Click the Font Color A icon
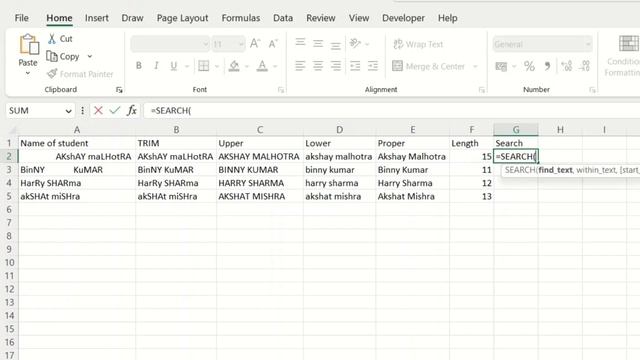 tap(262, 66)
